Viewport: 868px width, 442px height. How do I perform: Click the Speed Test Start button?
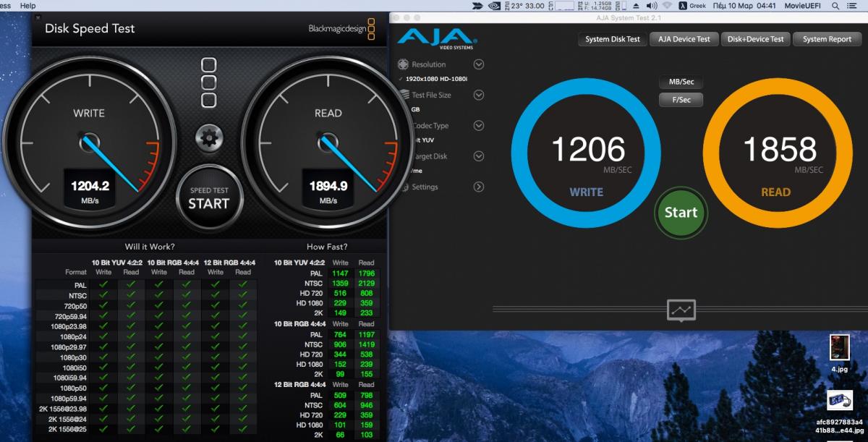pos(209,197)
